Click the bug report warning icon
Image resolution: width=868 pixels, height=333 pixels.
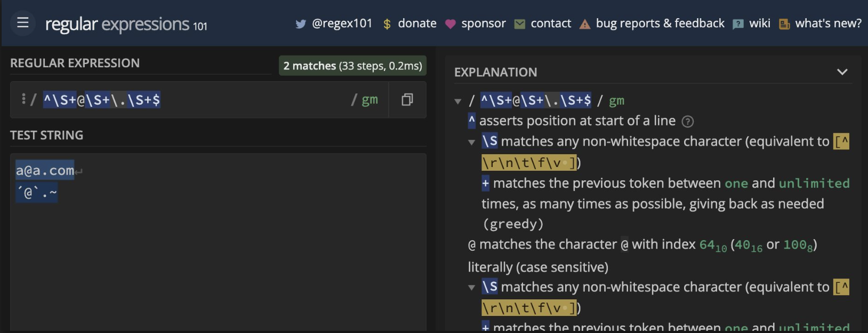coord(585,24)
